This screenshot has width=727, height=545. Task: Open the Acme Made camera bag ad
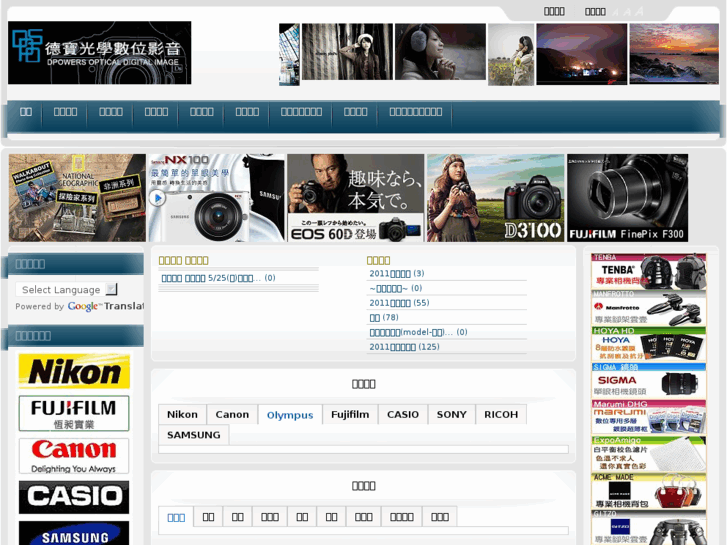click(x=649, y=491)
